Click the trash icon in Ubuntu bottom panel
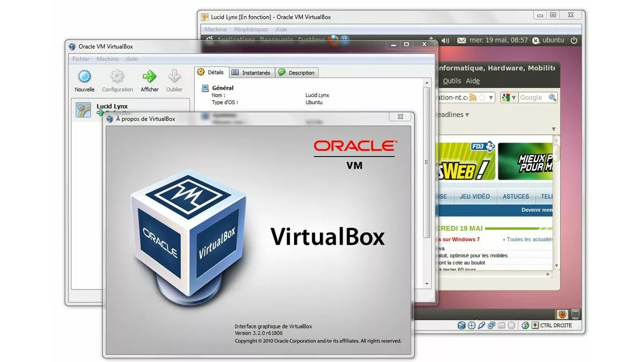Screen dimensions: 644x362 [x=575, y=314]
